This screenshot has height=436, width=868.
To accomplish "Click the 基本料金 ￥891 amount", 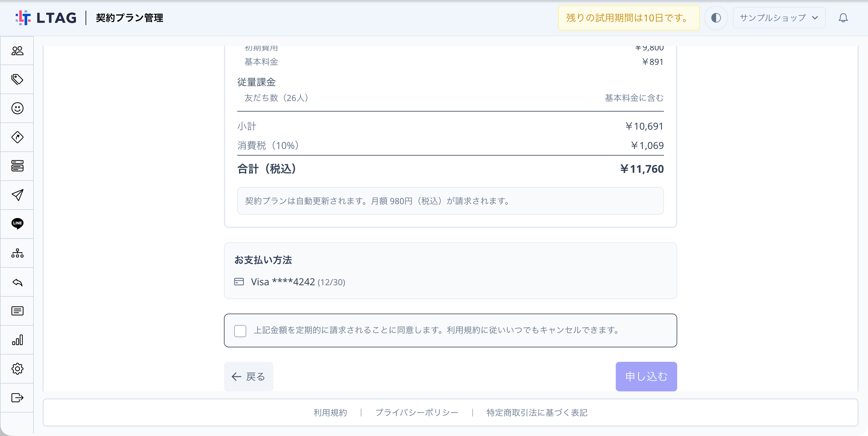I will tap(652, 62).
